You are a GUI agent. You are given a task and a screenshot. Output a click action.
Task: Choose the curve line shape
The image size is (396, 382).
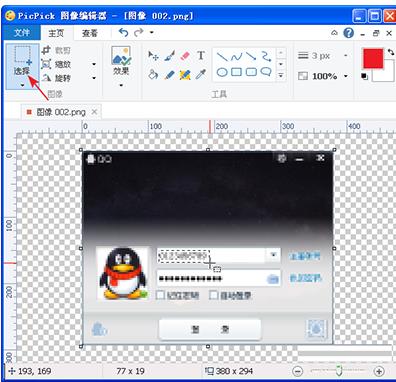(236, 57)
